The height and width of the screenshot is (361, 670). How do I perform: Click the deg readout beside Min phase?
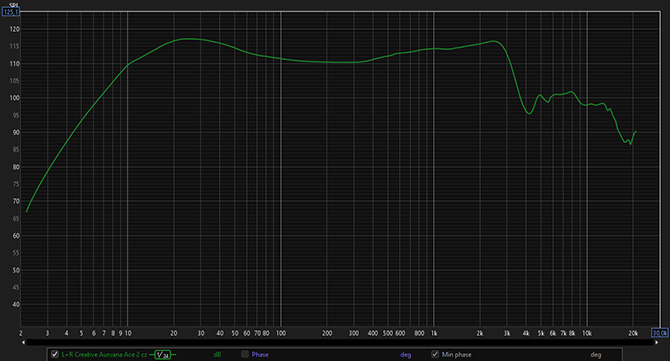pos(596,355)
